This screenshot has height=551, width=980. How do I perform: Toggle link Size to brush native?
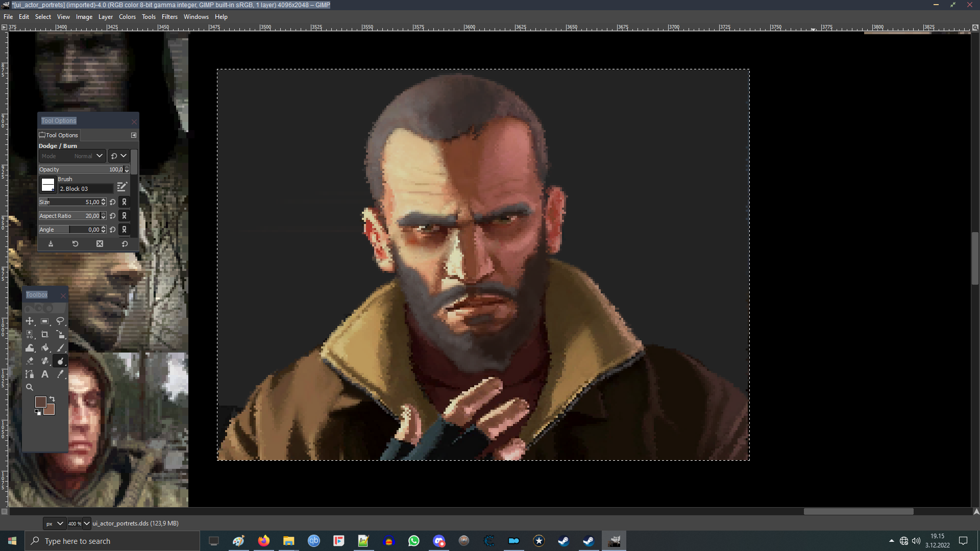click(124, 202)
